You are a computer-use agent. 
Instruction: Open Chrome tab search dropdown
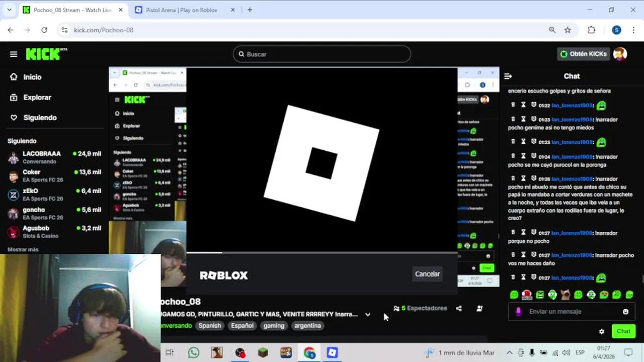click(9, 10)
